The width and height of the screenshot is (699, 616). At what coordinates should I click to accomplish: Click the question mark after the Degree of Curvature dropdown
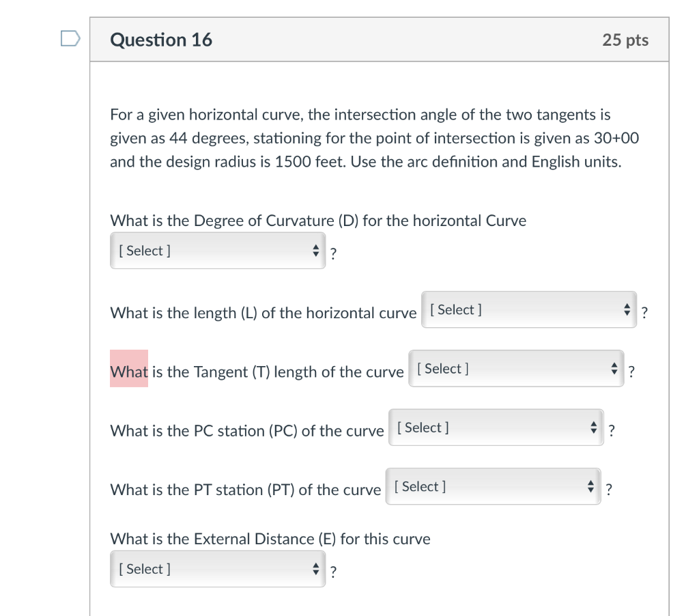click(333, 253)
